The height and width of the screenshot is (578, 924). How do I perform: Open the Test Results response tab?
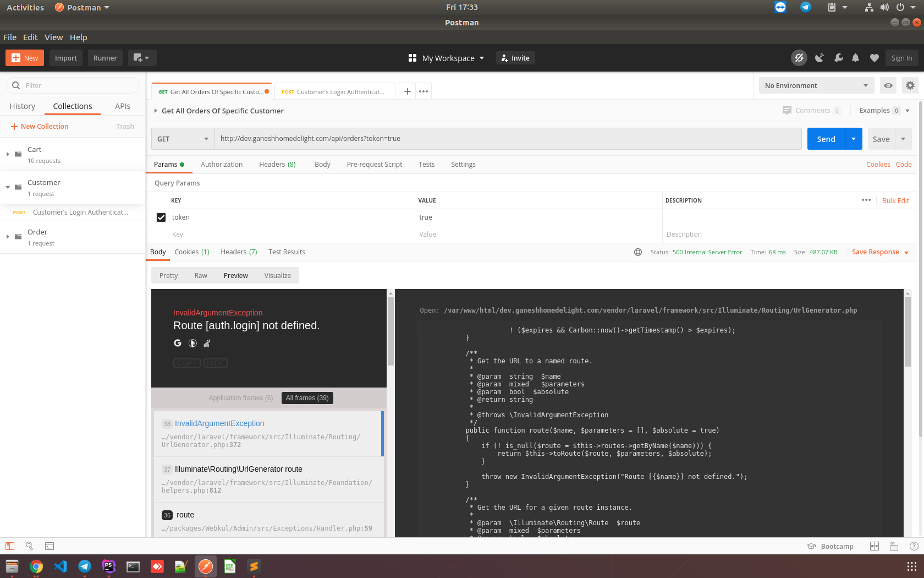tap(287, 252)
